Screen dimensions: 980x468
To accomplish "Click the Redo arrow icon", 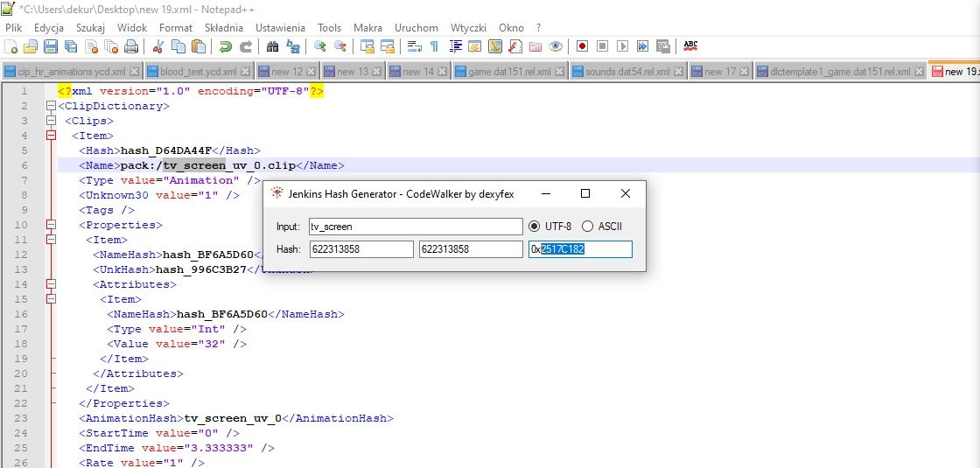I will point(246,46).
